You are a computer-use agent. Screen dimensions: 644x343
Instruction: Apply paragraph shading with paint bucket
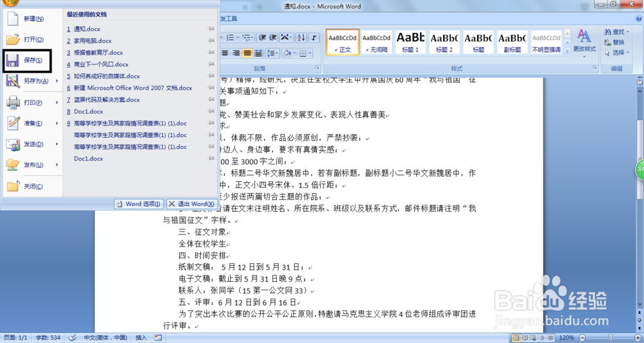tap(287, 53)
